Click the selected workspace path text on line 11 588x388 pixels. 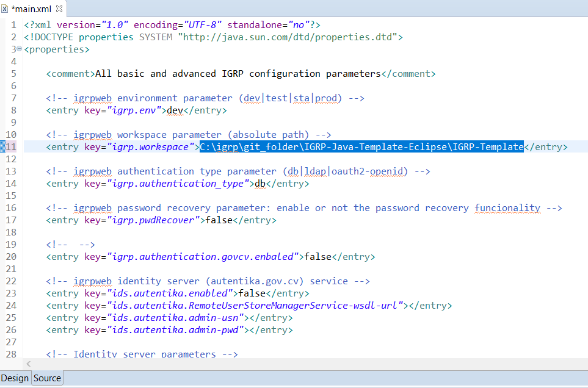click(x=361, y=147)
